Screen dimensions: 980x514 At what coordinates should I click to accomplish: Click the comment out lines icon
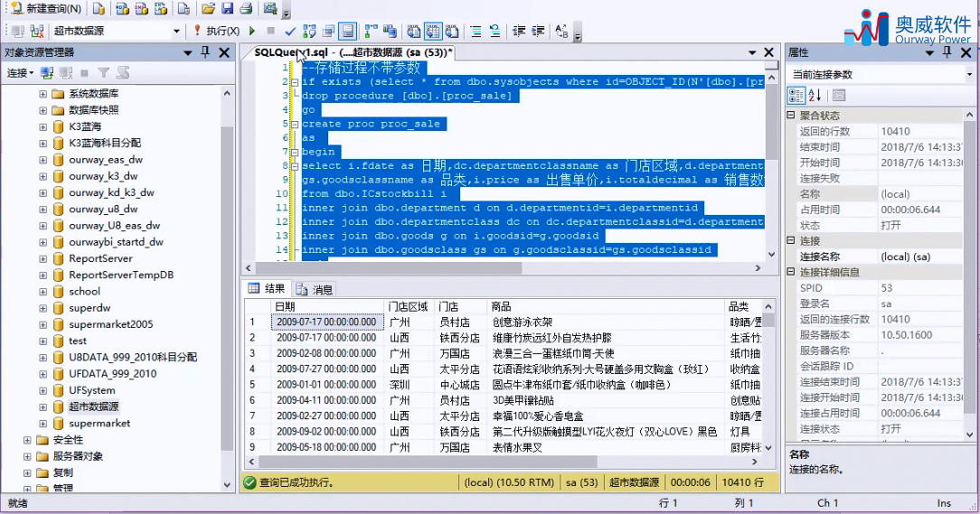tap(476, 31)
